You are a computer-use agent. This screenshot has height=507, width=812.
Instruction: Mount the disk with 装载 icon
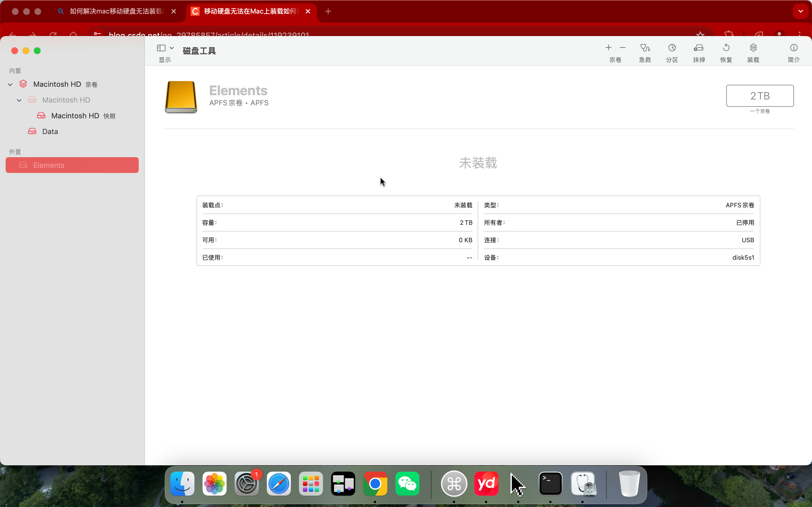click(x=753, y=48)
